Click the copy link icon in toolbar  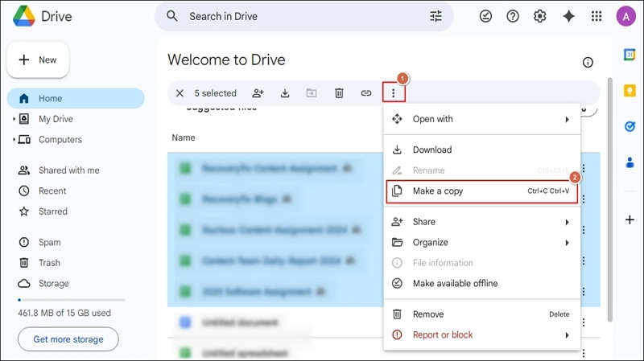click(x=366, y=93)
